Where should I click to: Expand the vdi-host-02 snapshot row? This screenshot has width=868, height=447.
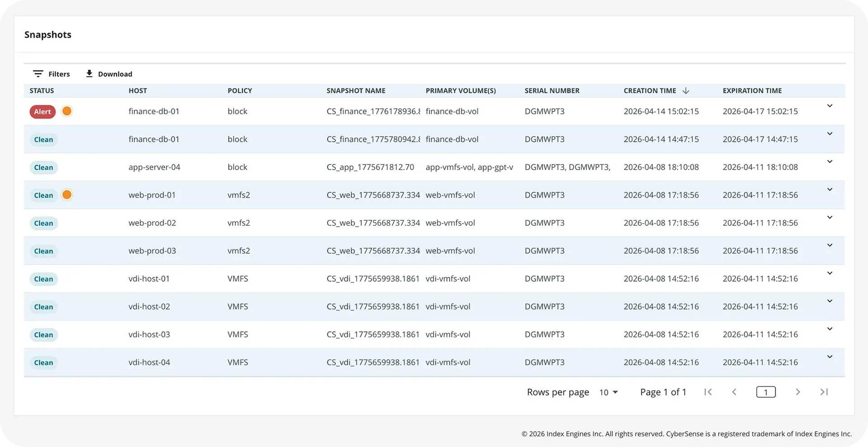point(830,301)
